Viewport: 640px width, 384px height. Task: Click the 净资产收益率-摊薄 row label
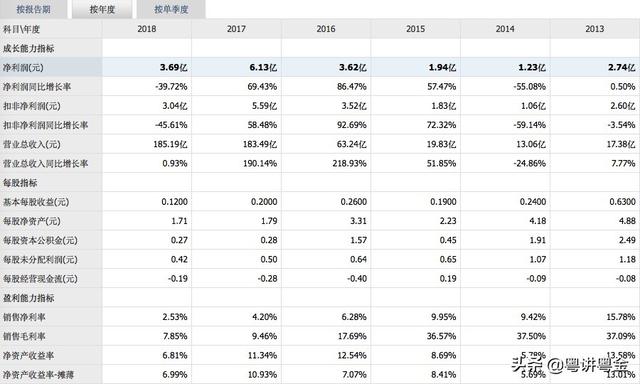click(38, 375)
